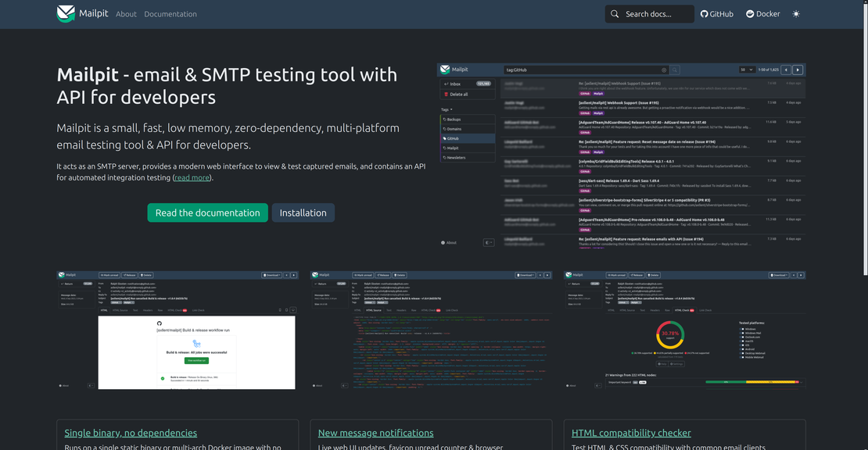Click Read the documentation button
Screen dimensions: 868x450
coord(207,212)
